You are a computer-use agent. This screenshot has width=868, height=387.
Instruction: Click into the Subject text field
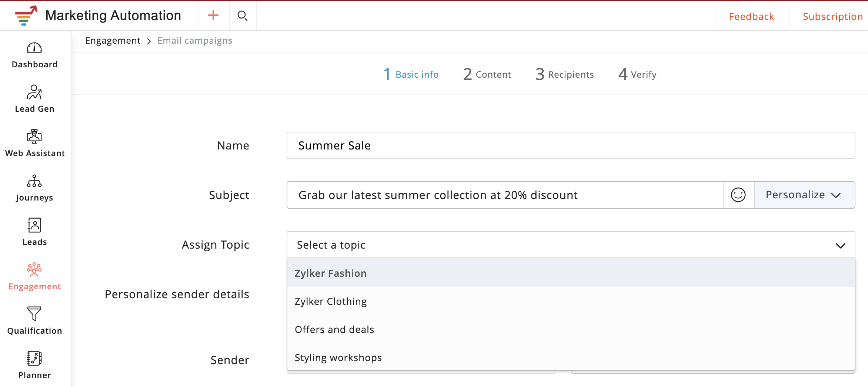click(504, 195)
